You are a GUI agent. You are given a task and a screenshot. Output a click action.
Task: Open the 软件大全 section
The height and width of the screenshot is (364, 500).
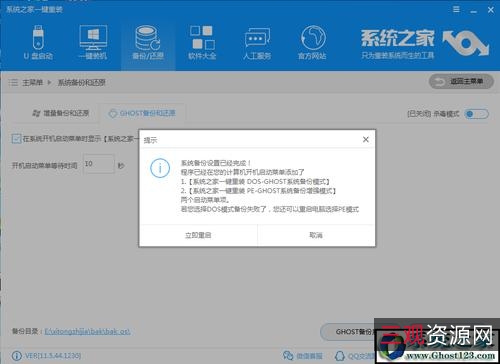point(202,43)
